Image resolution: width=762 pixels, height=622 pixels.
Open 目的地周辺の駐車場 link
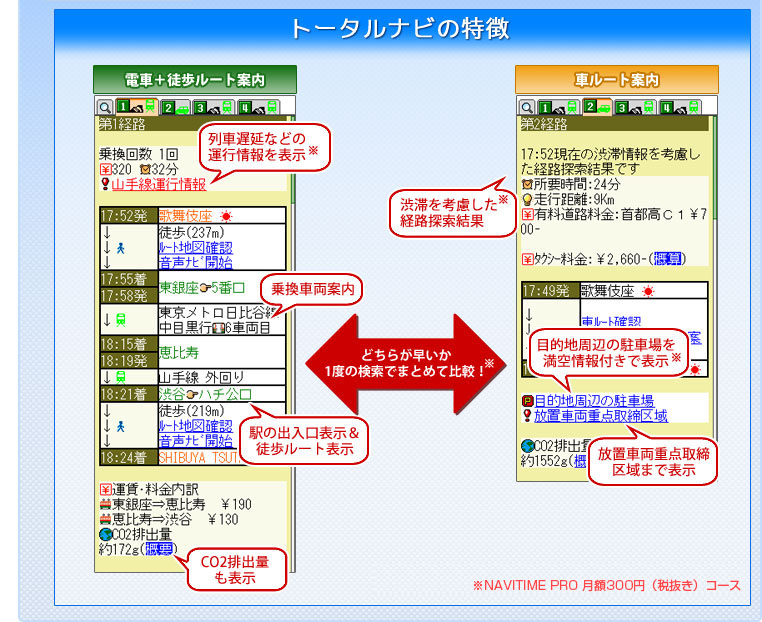tap(594, 401)
